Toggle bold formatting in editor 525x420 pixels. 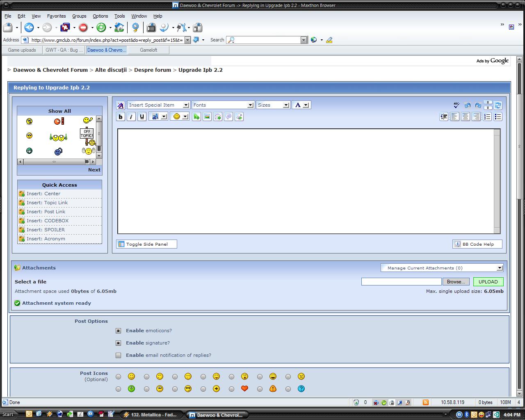120,117
